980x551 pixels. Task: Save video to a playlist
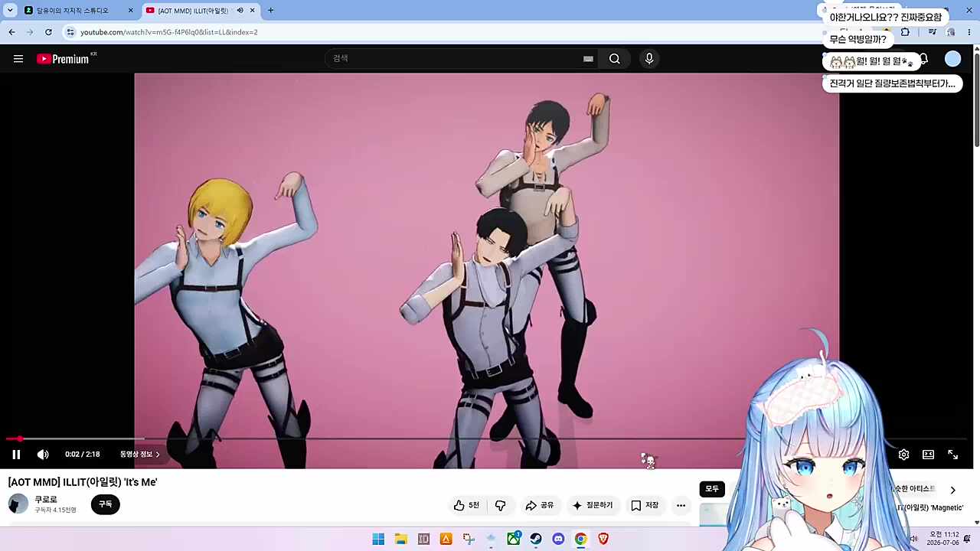pyautogui.click(x=645, y=505)
